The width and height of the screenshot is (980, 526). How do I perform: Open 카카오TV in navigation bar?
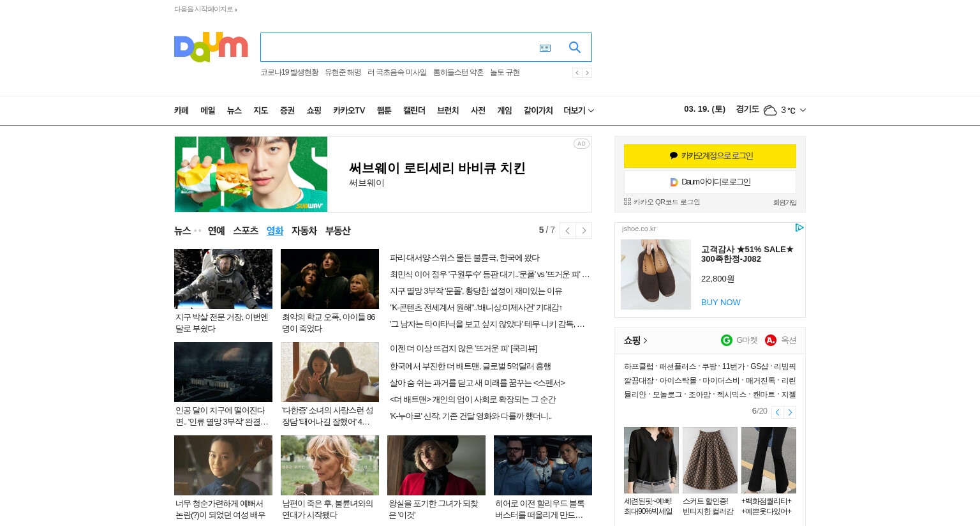point(349,110)
